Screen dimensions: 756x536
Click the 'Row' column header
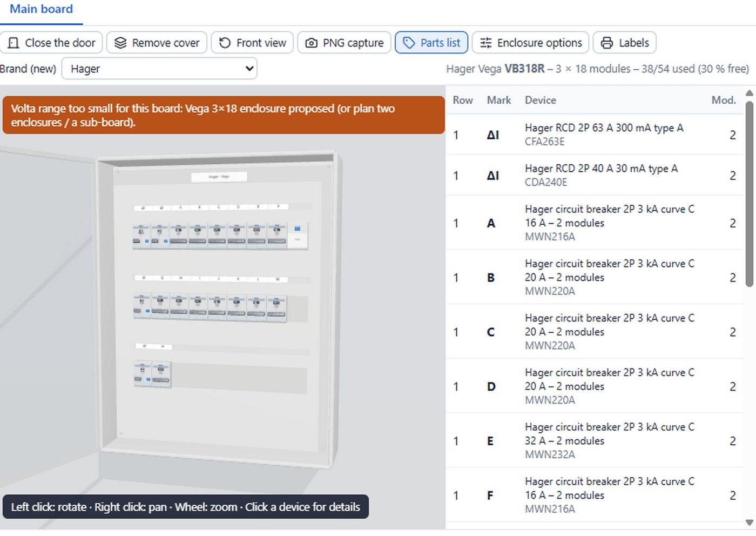(x=463, y=100)
